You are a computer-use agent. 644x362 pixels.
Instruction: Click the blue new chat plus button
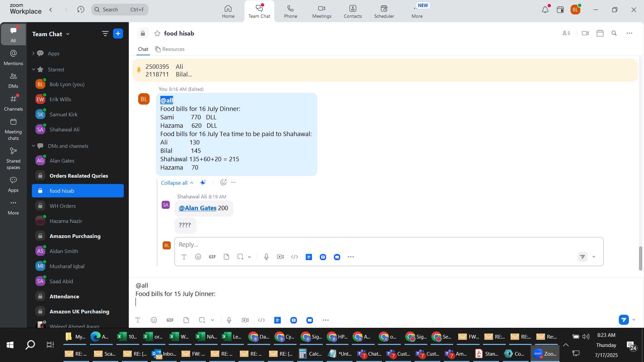pos(118,34)
